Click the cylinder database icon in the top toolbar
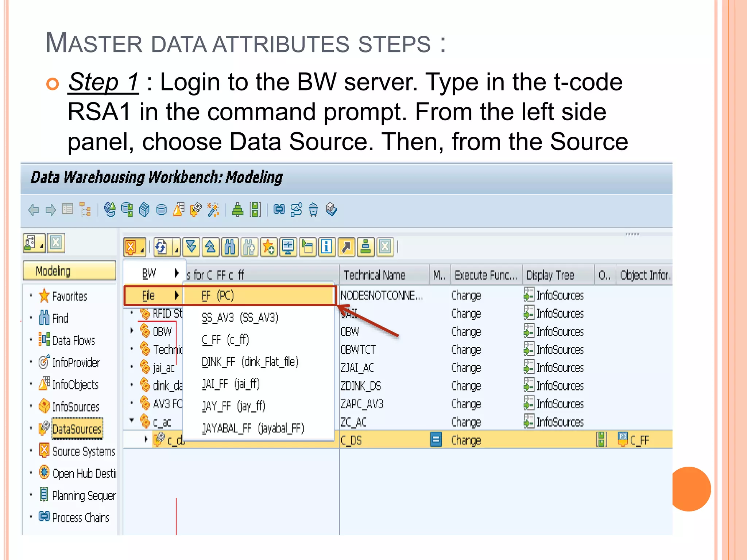Viewport: 747px width, 560px height. click(x=162, y=210)
